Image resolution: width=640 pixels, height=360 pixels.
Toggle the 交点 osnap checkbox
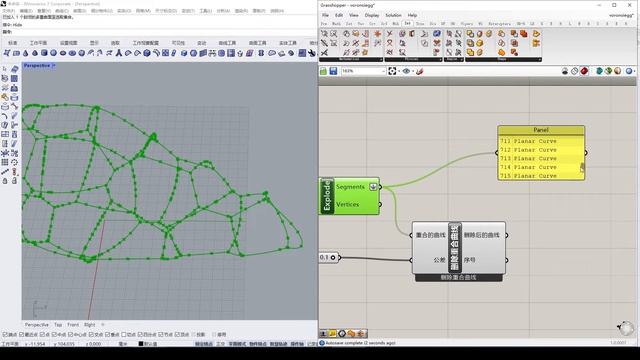(91, 335)
